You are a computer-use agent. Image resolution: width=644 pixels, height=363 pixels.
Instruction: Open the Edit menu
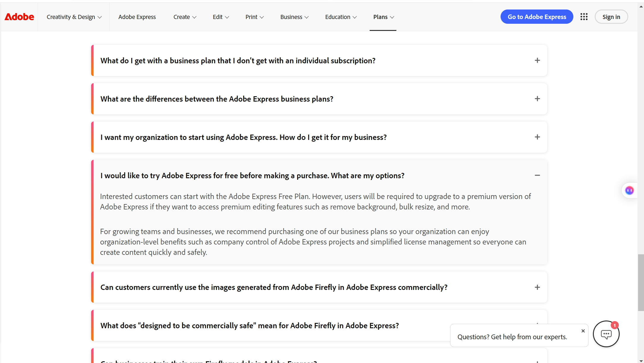221,17
